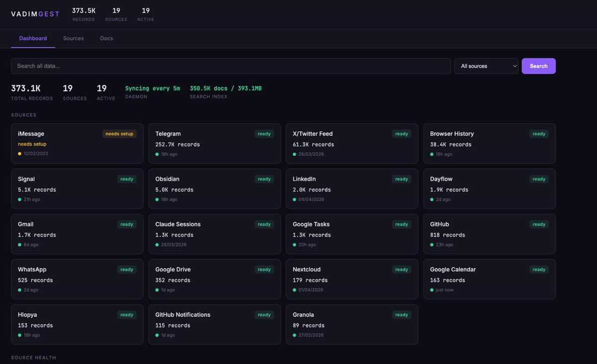The width and height of the screenshot is (597, 364).
Task: Open the Docs tab
Action: coord(106,38)
